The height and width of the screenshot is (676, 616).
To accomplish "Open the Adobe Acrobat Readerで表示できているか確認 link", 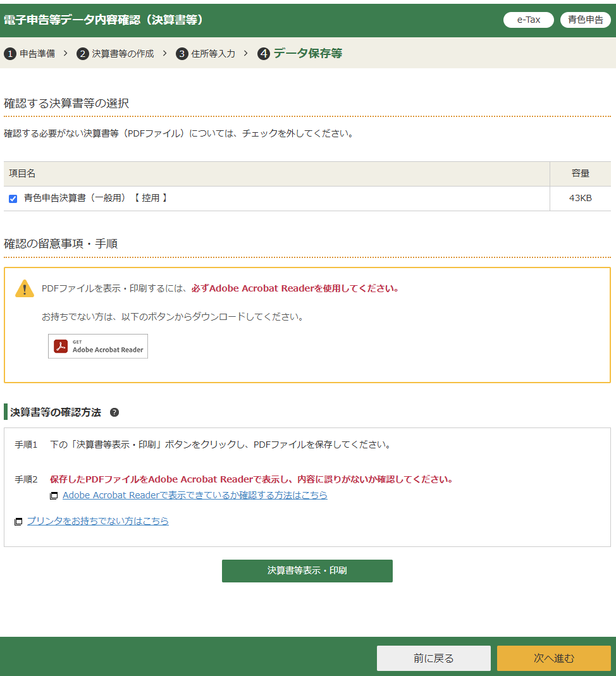I will click(x=195, y=495).
